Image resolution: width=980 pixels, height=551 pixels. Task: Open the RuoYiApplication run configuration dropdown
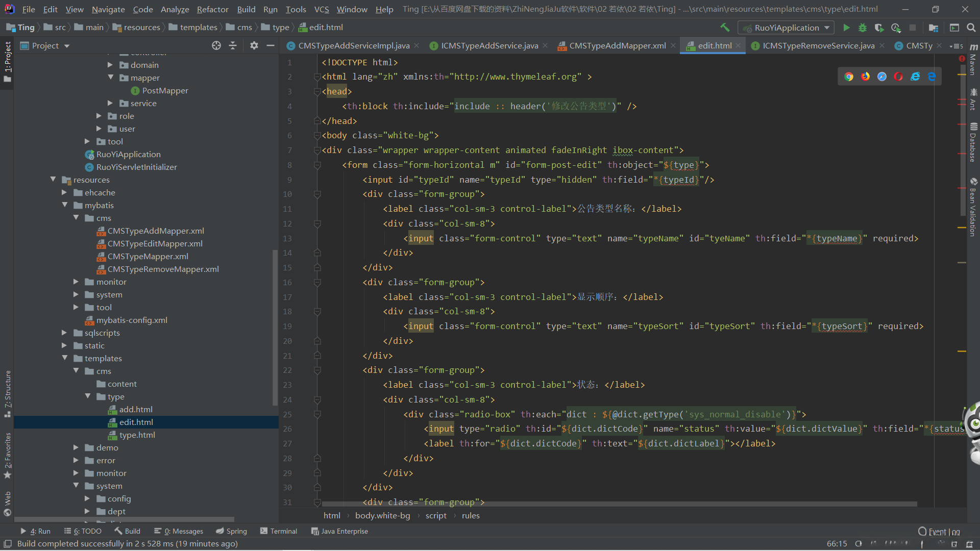coord(786,28)
